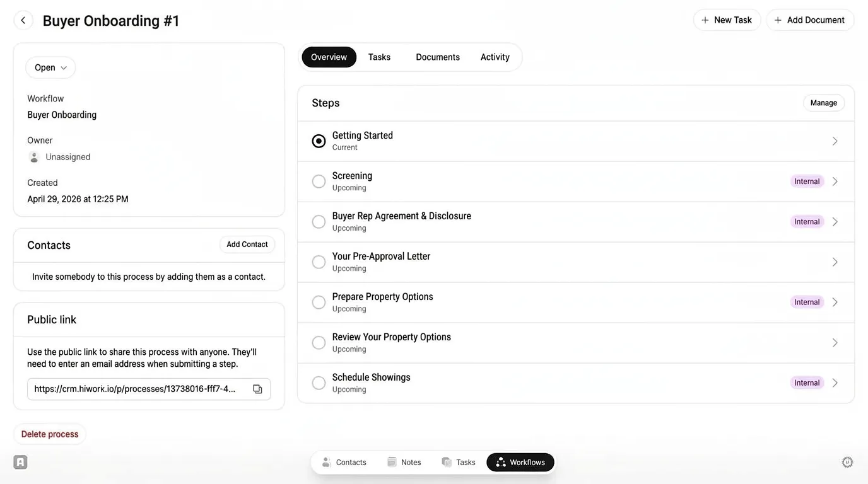
Task: Open the Open status dropdown
Action: 50,67
